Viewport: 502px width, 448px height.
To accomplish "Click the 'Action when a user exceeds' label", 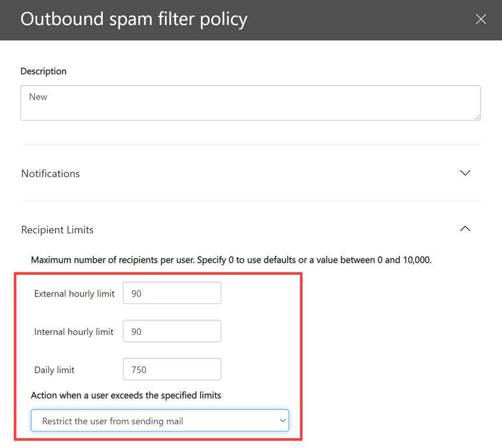I will tap(126, 395).
